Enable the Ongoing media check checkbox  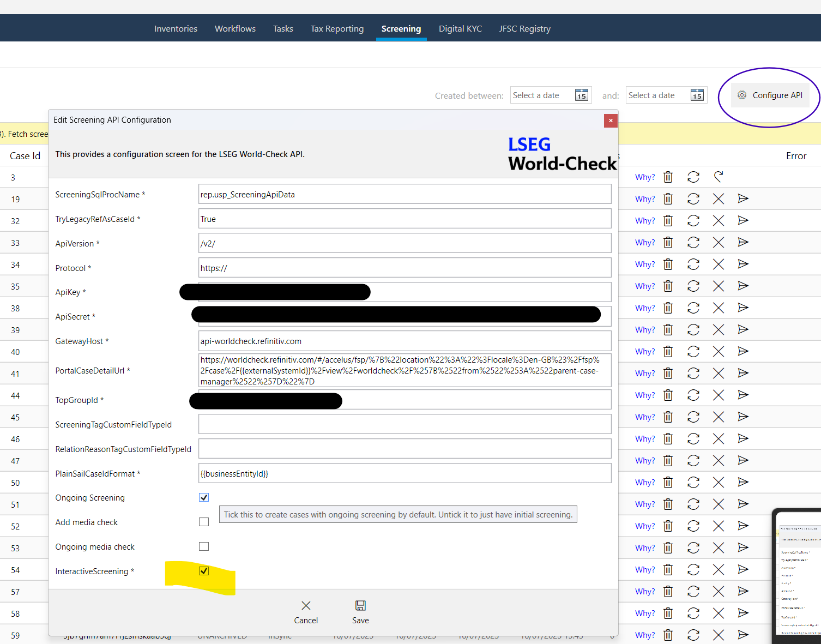[204, 546]
